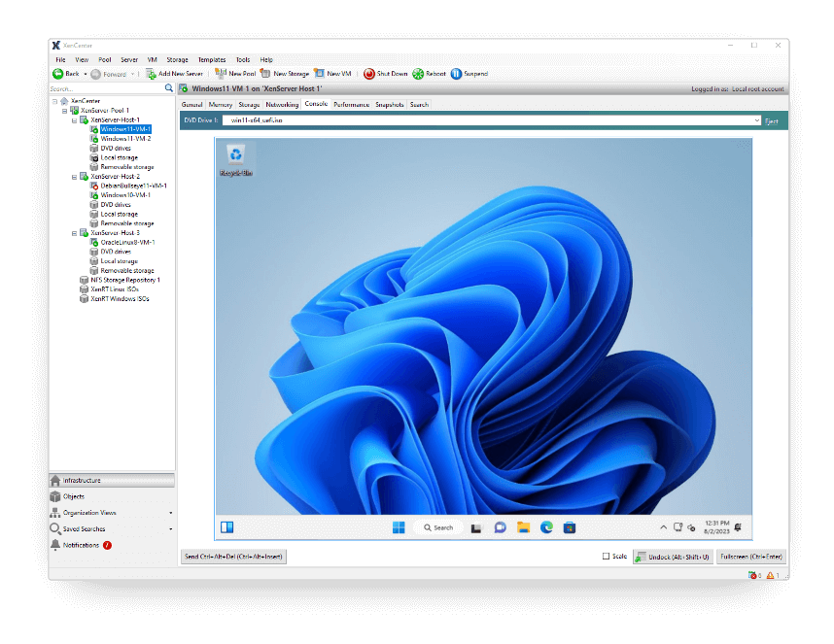Switch to the Performance tab

(351, 104)
